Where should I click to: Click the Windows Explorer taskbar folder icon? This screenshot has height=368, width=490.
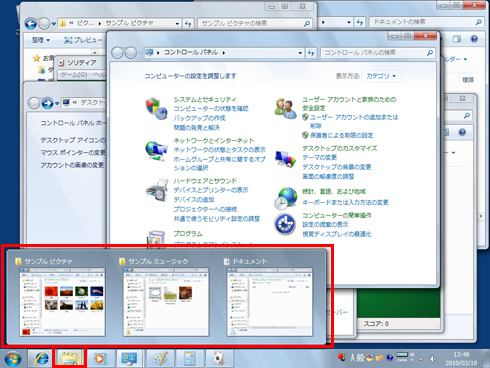click(70, 359)
